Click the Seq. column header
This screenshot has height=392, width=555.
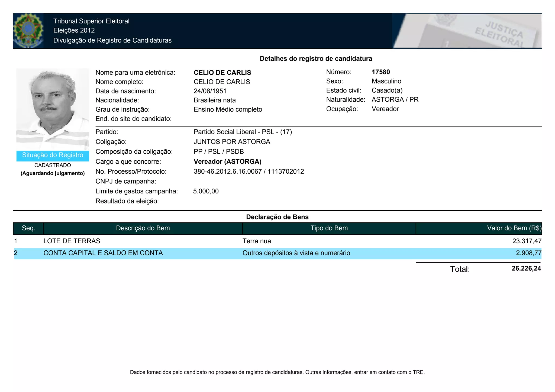[28, 228]
